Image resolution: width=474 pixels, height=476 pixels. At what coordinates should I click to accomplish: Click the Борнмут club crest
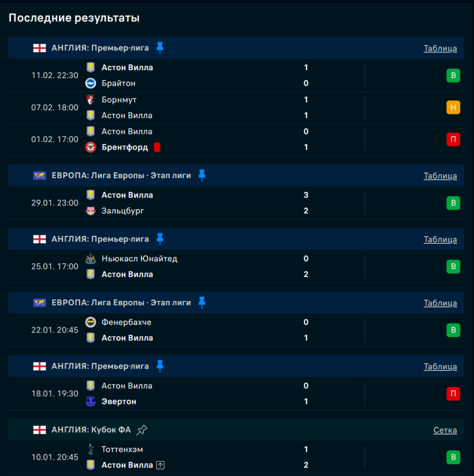(91, 99)
